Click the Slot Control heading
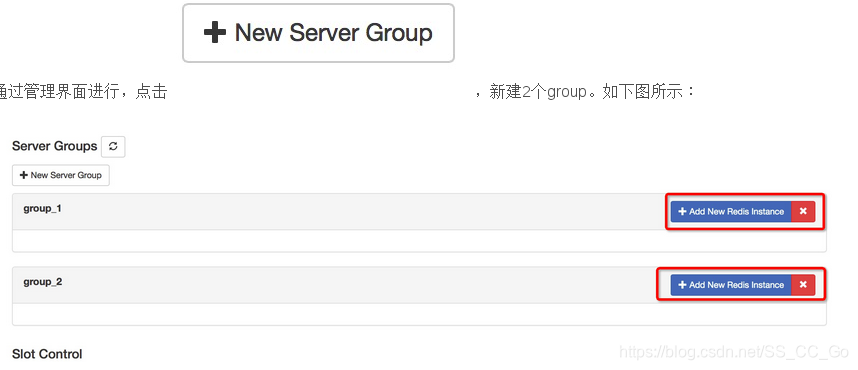858x370 pixels. pyautogui.click(x=47, y=354)
